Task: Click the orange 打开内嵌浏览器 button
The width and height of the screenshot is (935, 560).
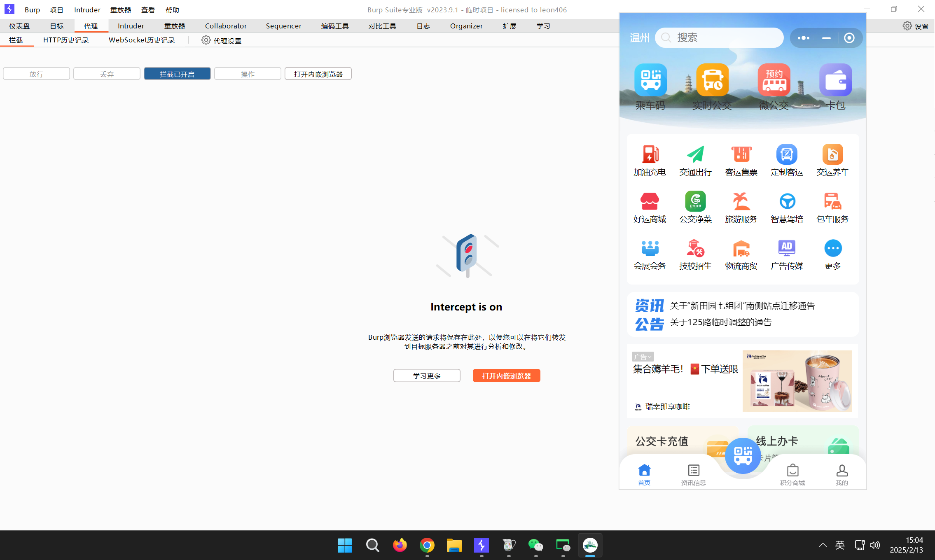Action: [x=506, y=376]
